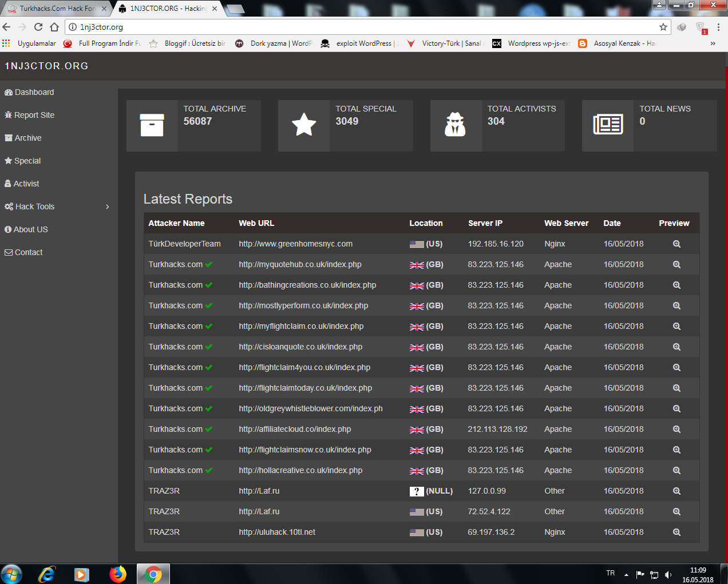Open the http://myquotehub.co.uk/index.php link
The height and width of the screenshot is (584, 728).
(300, 264)
